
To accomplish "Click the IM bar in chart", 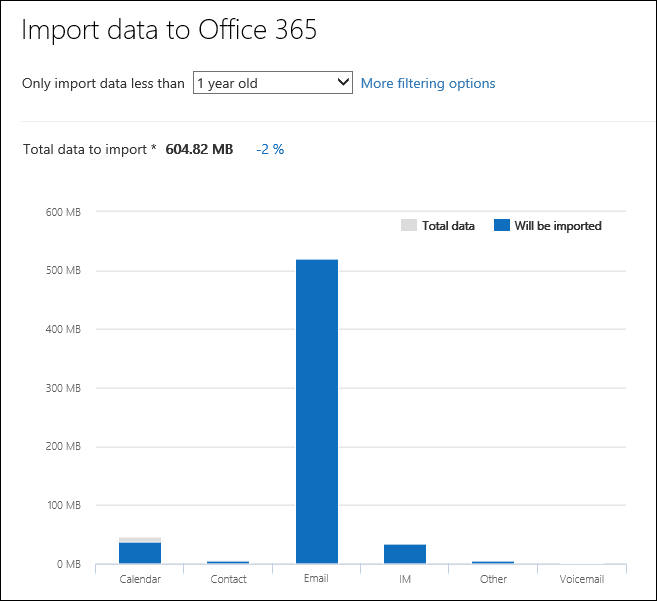I will tap(405, 554).
